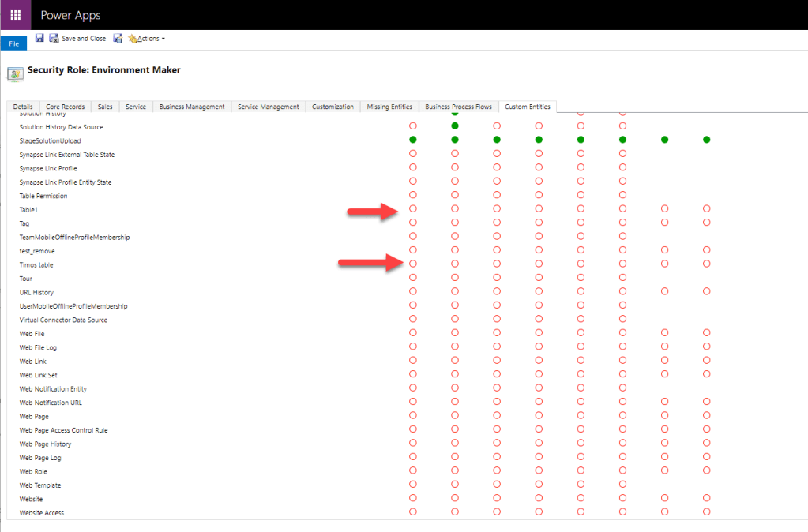The width and height of the screenshot is (808, 532).
Task: Open the Actions dropdown menu
Action: pyautogui.click(x=147, y=39)
